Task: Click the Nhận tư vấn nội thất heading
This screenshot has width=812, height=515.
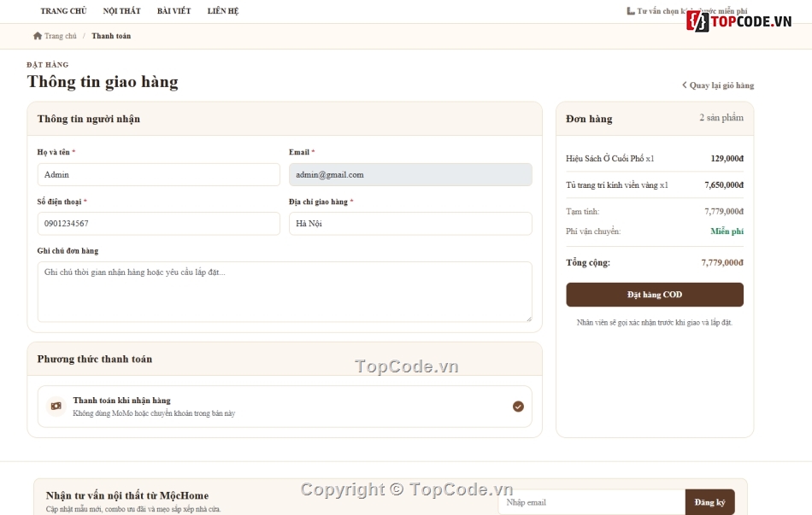Action: [x=127, y=495]
